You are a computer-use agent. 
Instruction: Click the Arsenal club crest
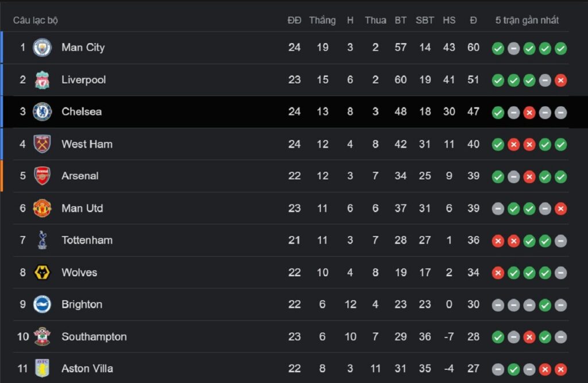(x=42, y=176)
